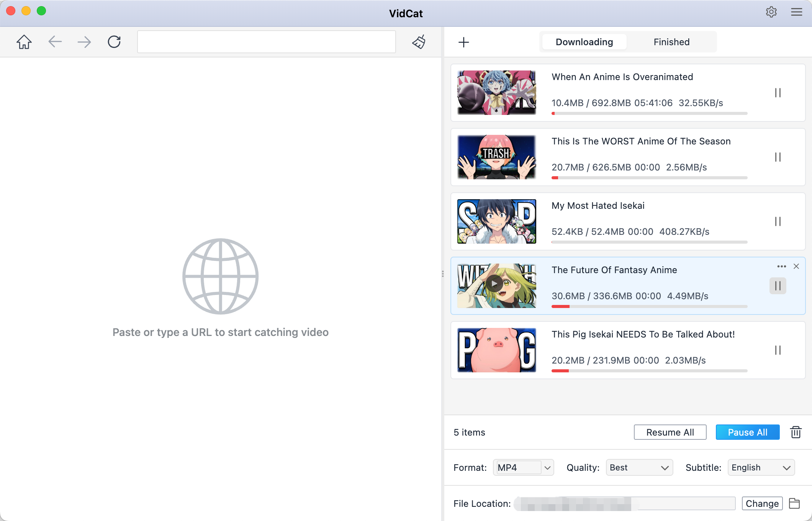The image size is (812, 521).
Task: Clear browsing data with the broom icon
Action: (x=419, y=42)
